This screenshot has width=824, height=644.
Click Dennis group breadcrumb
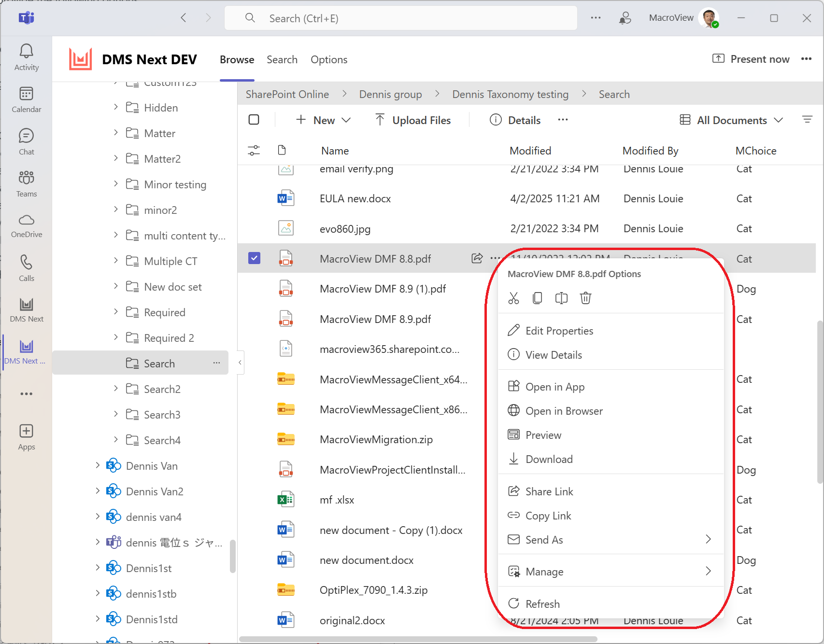pyautogui.click(x=391, y=94)
